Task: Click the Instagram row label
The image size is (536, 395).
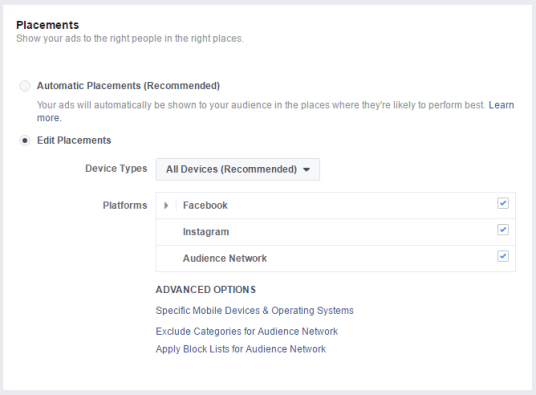Action: pos(206,232)
